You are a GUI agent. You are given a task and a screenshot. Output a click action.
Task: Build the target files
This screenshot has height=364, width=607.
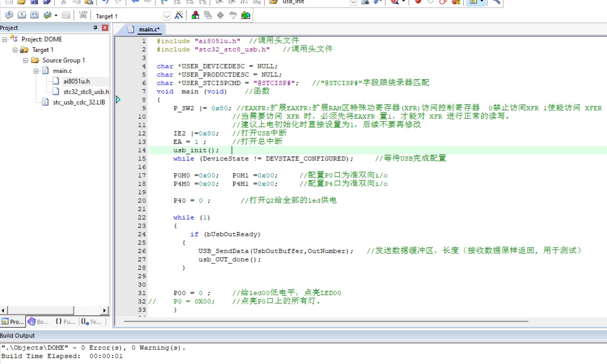point(22,16)
